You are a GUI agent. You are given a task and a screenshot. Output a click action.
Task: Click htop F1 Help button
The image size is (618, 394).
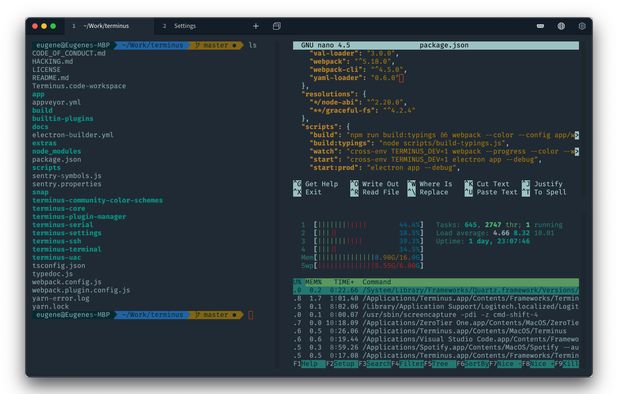point(309,364)
